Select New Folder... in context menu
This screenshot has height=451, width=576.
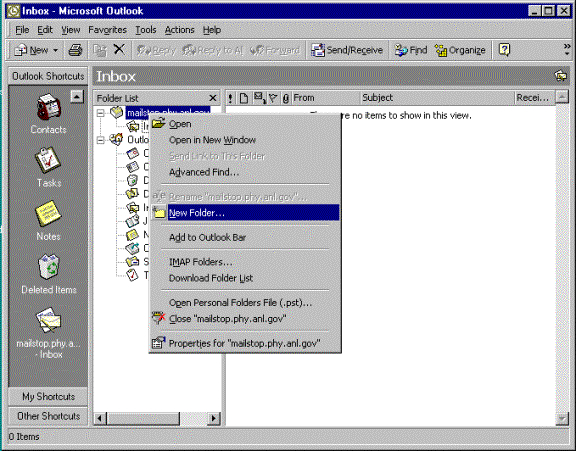[x=245, y=213]
